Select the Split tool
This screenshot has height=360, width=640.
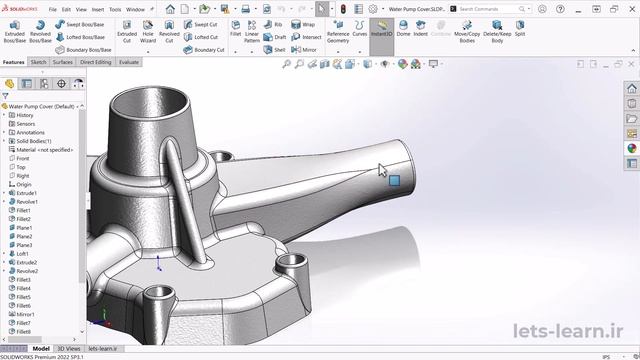(520, 29)
